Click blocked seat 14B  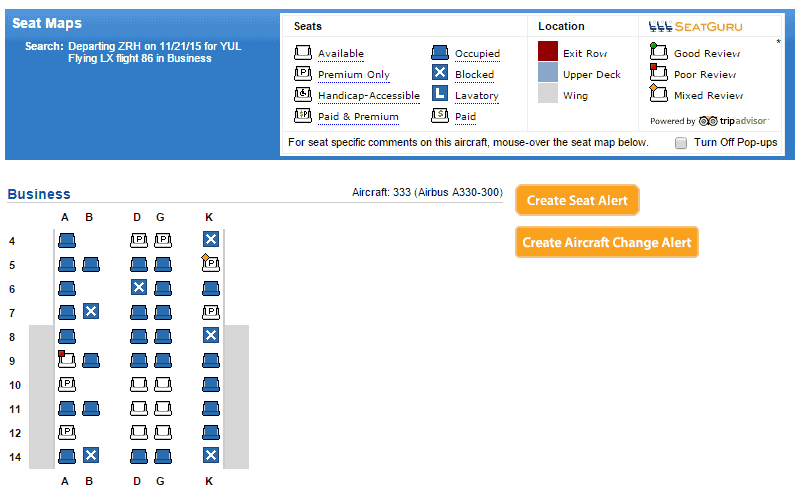coord(90,456)
